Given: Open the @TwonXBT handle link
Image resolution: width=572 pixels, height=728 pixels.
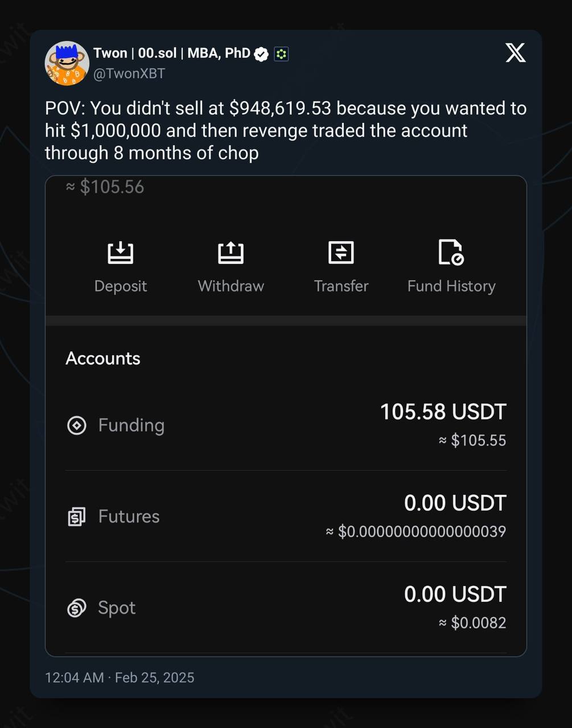Looking at the screenshot, I should (129, 73).
